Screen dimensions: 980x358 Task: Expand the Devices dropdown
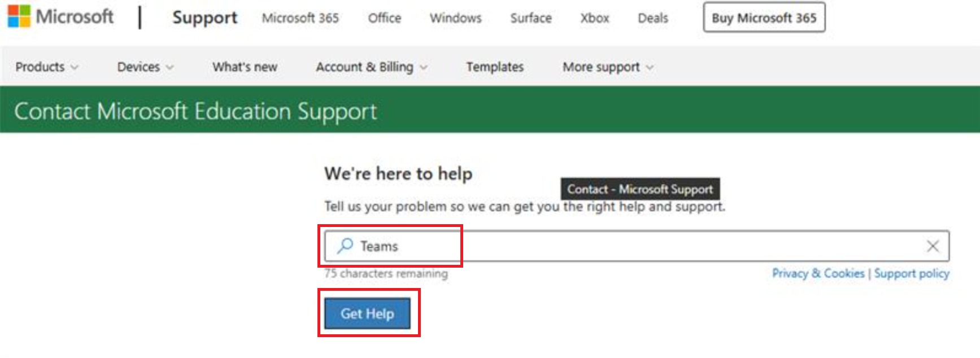pos(145,67)
